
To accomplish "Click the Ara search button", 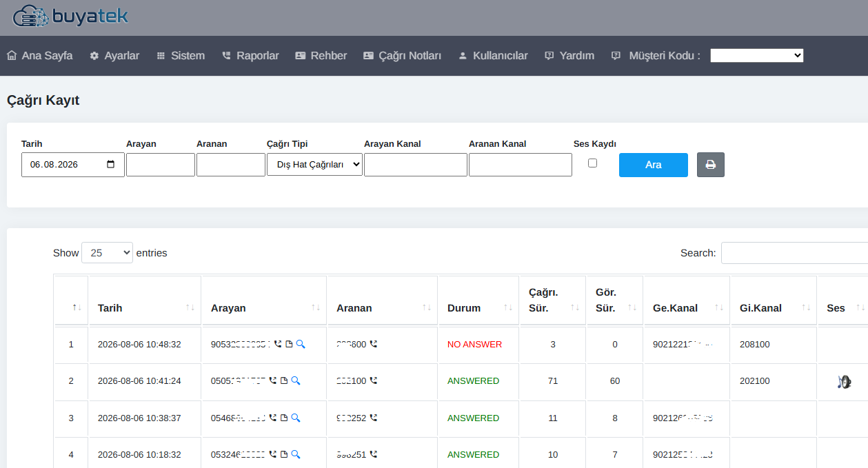I will point(654,165).
